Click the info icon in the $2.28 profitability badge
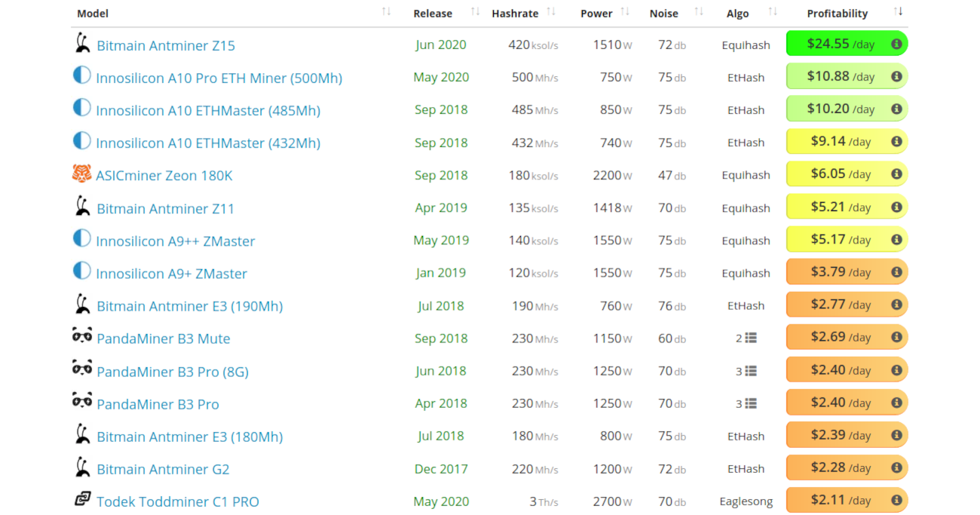980x515 pixels. click(x=896, y=468)
